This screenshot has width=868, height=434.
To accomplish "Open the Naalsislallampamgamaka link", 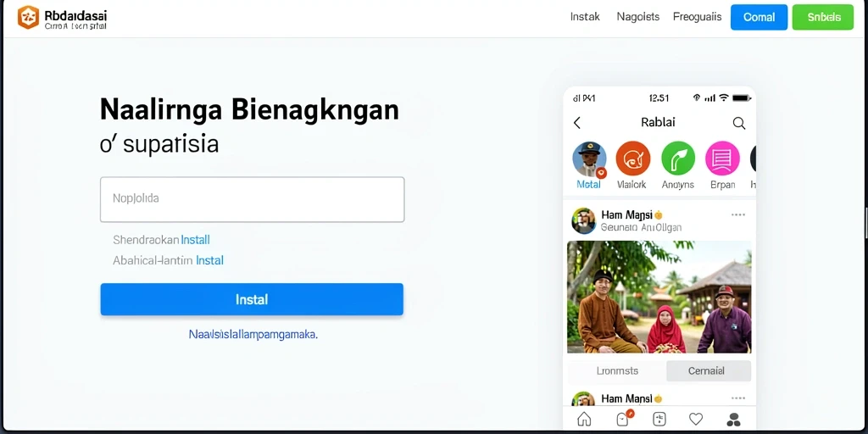I will click(253, 334).
